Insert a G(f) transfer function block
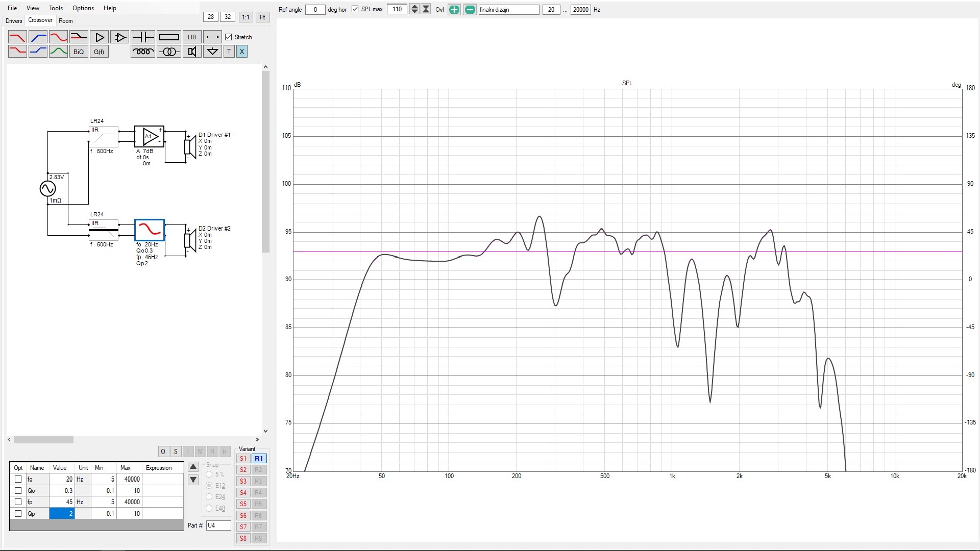This screenshot has height=551, width=980. [99, 52]
